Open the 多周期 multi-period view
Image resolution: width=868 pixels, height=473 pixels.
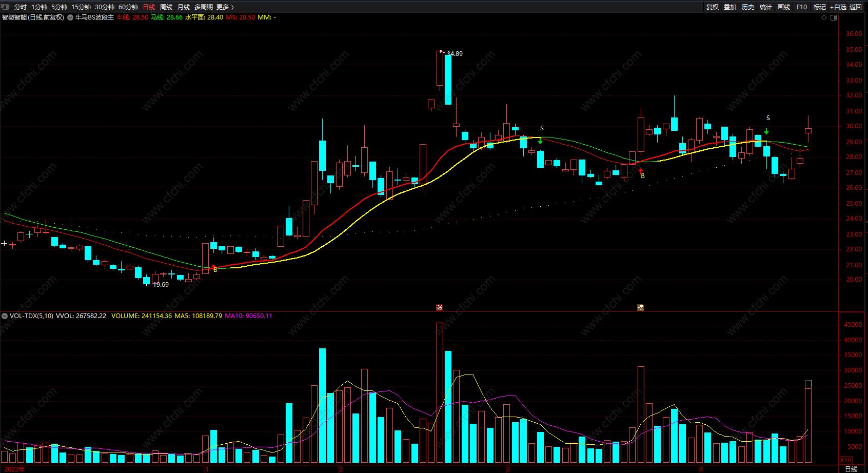click(x=204, y=7)
